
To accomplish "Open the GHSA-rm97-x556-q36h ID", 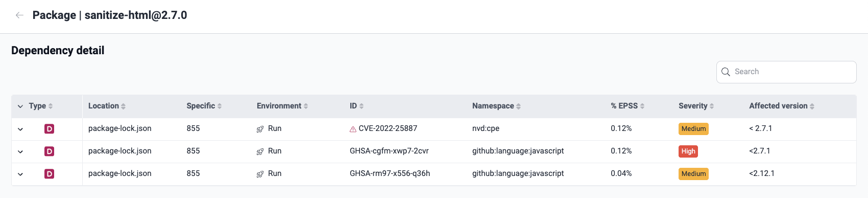I will (x=390, y=173).
